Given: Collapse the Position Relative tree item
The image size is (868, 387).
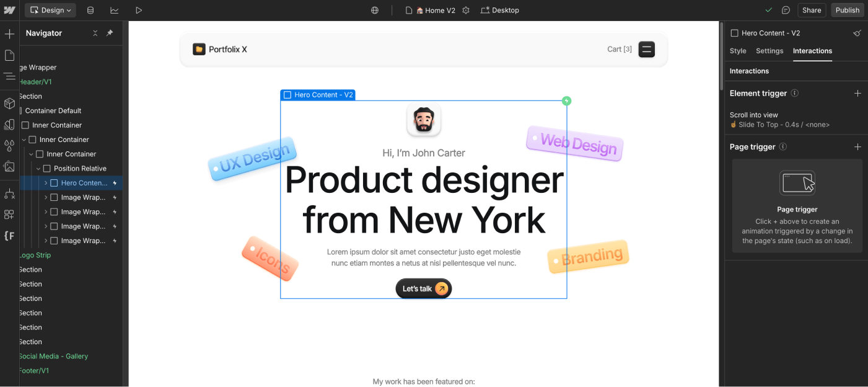Looking at the screenshot, I should 37,168.
